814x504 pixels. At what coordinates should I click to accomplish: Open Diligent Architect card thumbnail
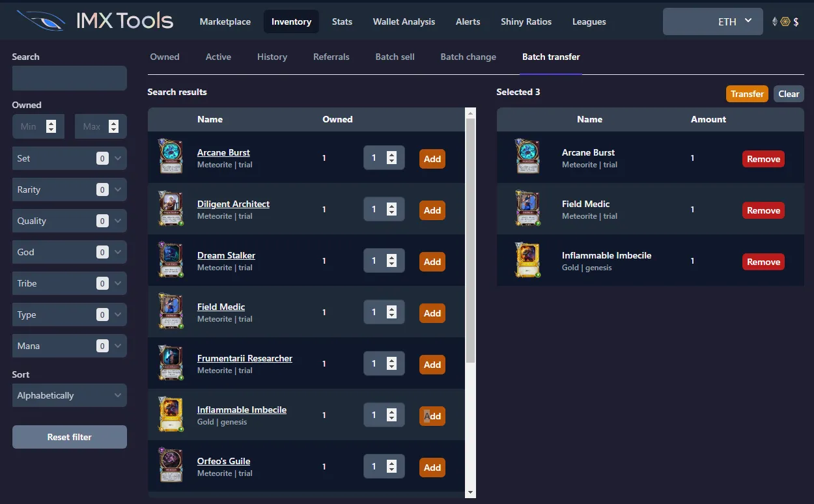[x=171, y=208]
